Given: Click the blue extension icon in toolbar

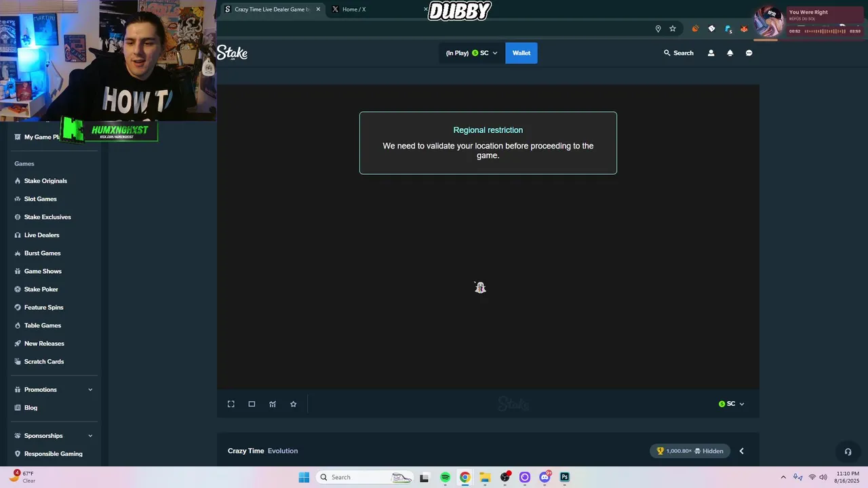Looking at the screenshot, I should coord(728,28).
